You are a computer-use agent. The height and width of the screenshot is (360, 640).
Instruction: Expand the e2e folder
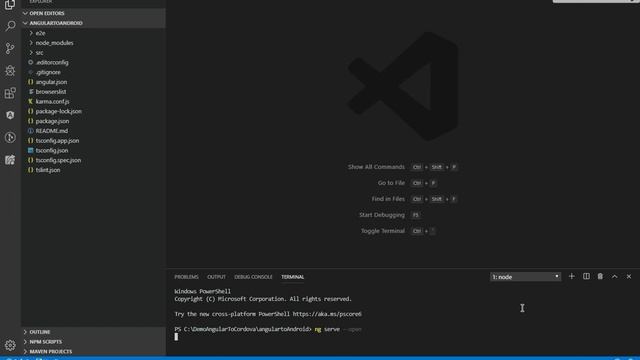pos(93,33)
